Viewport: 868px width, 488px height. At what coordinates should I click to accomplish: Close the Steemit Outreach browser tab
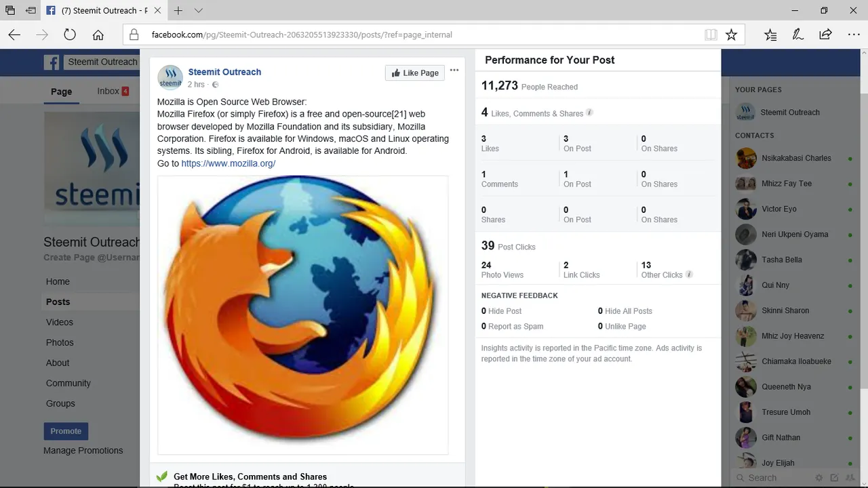(x=157, y=11)
